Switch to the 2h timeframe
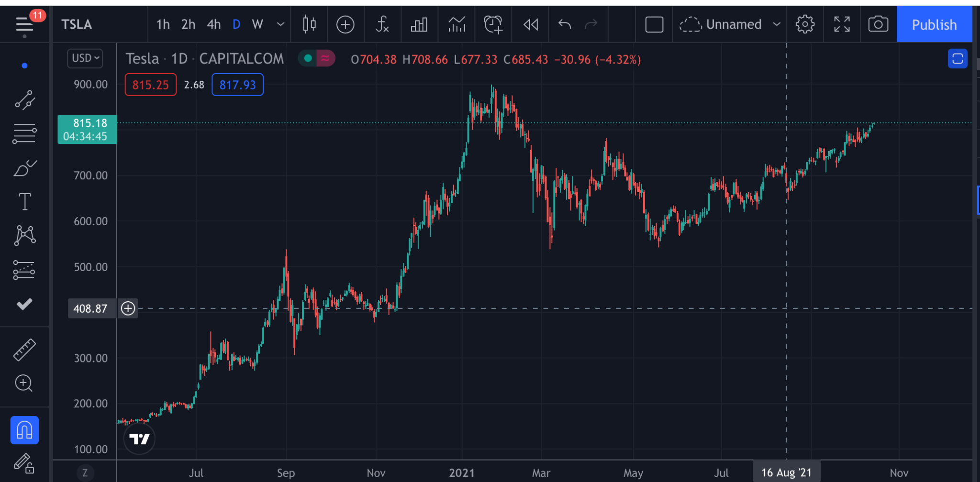Viewport: 980px width, 482px height. coord(188,24)
